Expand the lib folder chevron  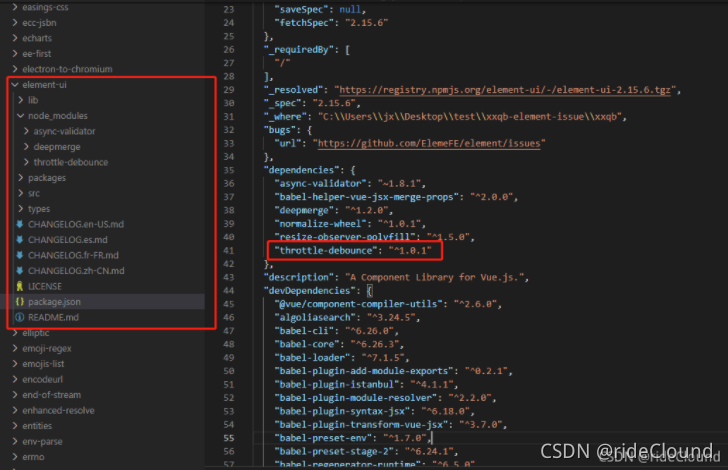[x=20, y=100]
